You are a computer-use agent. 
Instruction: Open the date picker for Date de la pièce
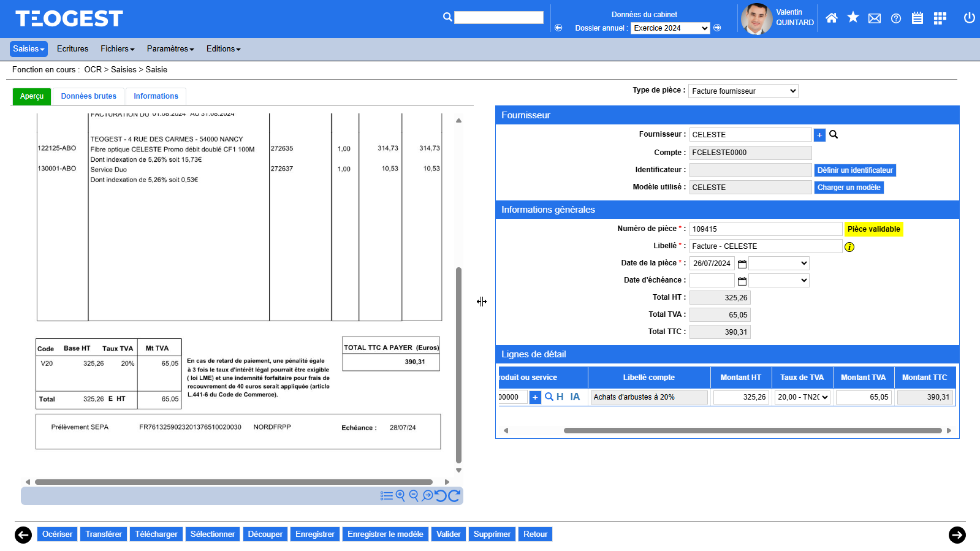pyautogui.click(x=742, y=264)
